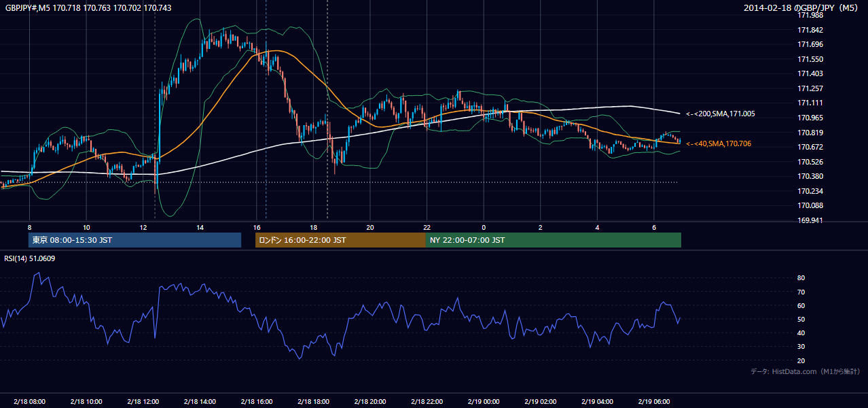Click the 2/18 08:00 time axis label
868x408 pixels.
[x=29, y=402]
